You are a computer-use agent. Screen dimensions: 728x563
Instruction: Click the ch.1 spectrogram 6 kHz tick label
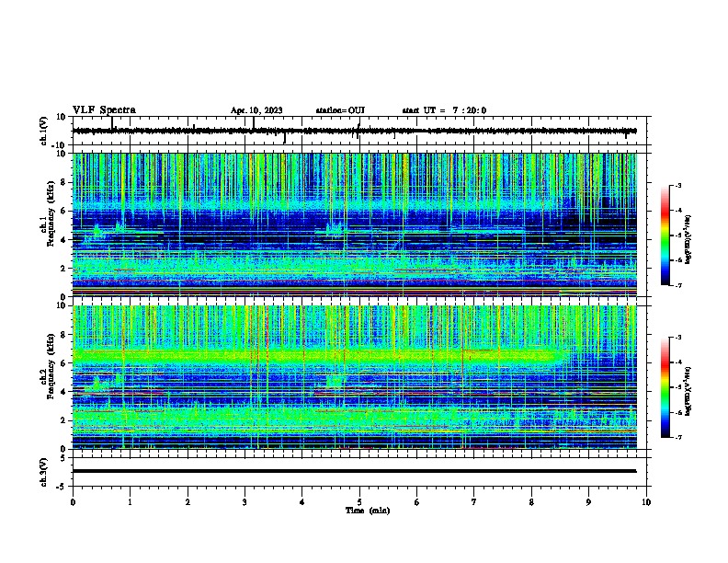[x=63, y=211]
